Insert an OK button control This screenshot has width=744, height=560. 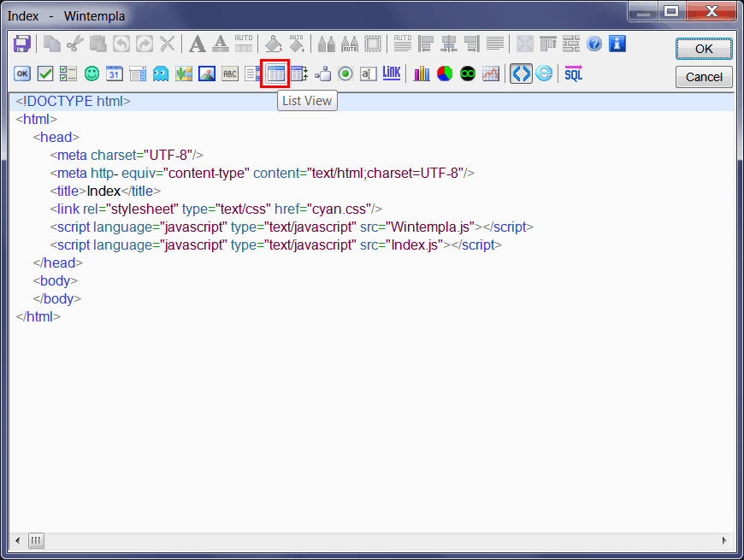point(22,74)
